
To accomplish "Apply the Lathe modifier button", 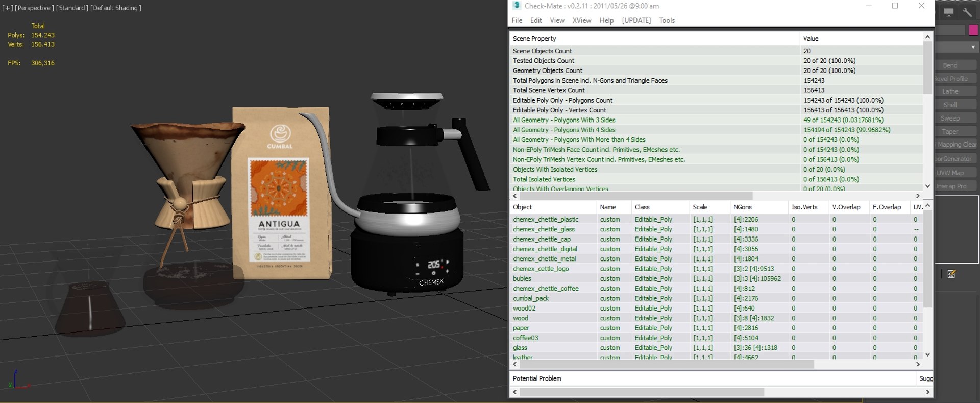I will pos(955,91).
